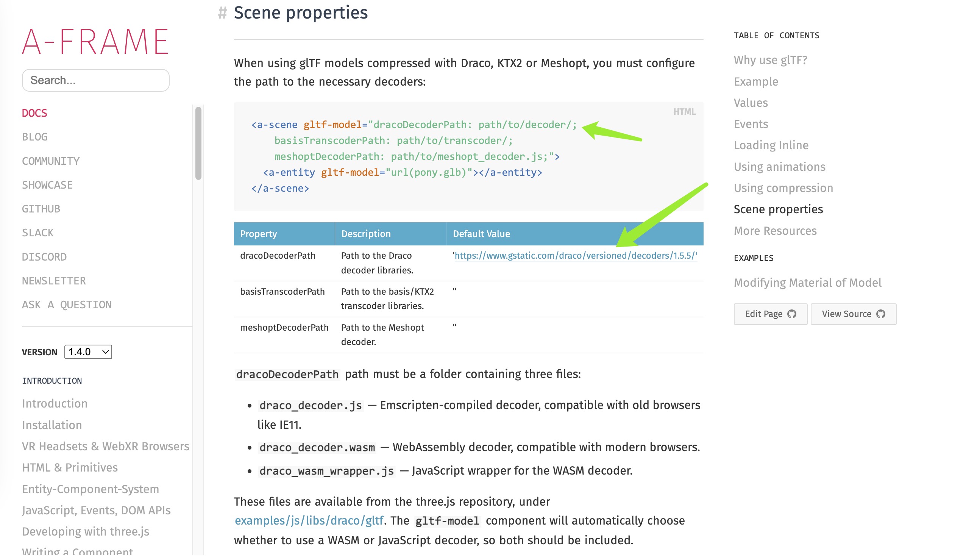This screenshot has height=556, width=980.
Task: Go to Installation in the Introduction section
Action: click(52, 425)
